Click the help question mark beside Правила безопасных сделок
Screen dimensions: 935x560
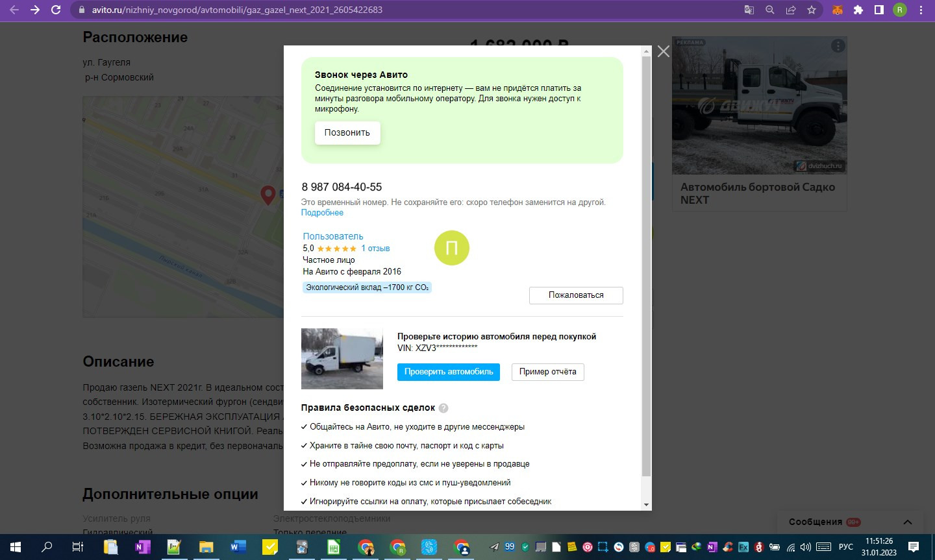tap(443, 408)
